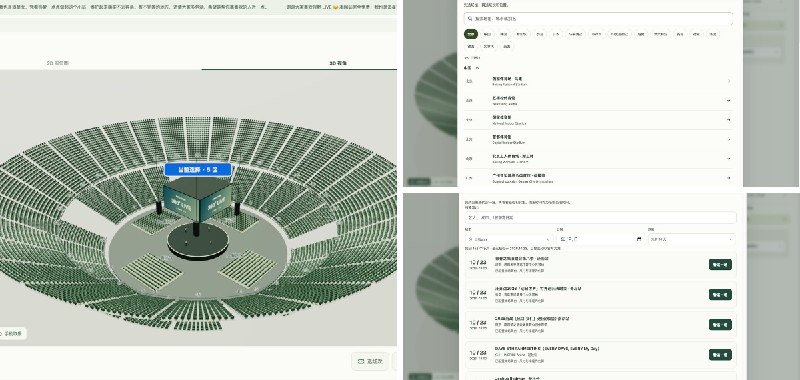
Task: Open the calendar icon in the date field
Action: tap(639, 239)
